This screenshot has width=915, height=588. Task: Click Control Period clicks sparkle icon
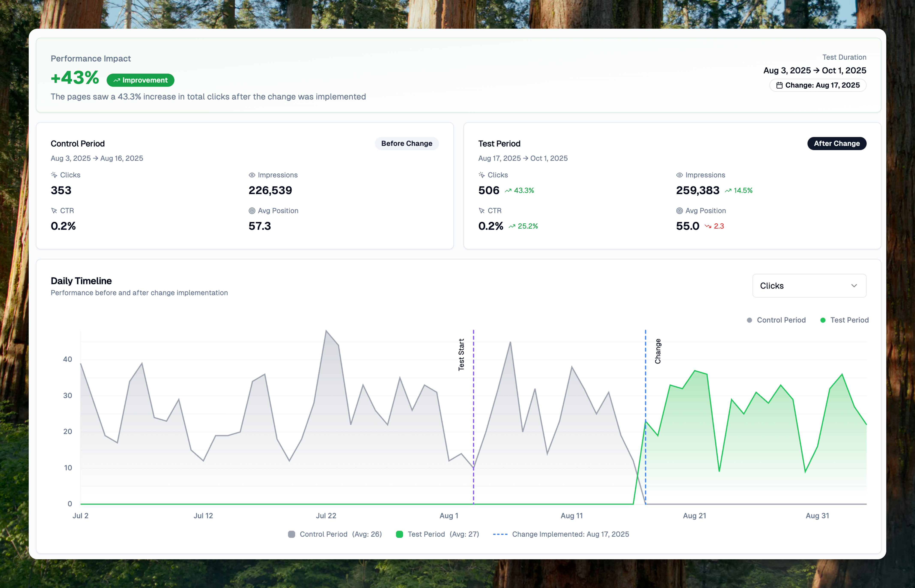click(x=54, y=175)
